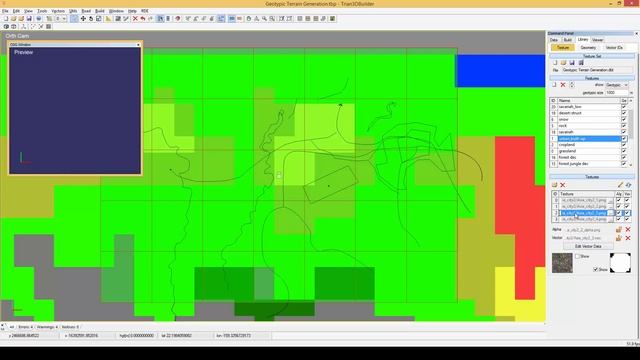Toggle the Vec checkbox for texture row 3

627,219
